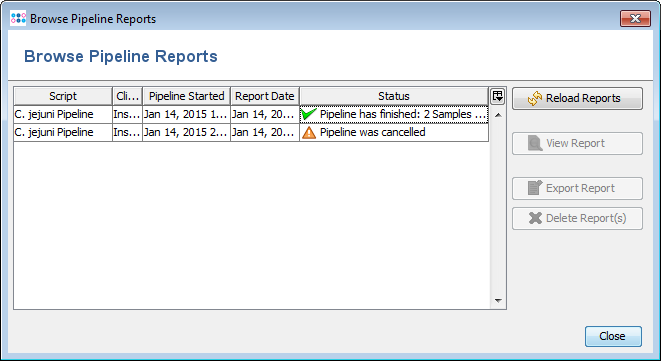Open the table column selector icon

tap(498, 96)
